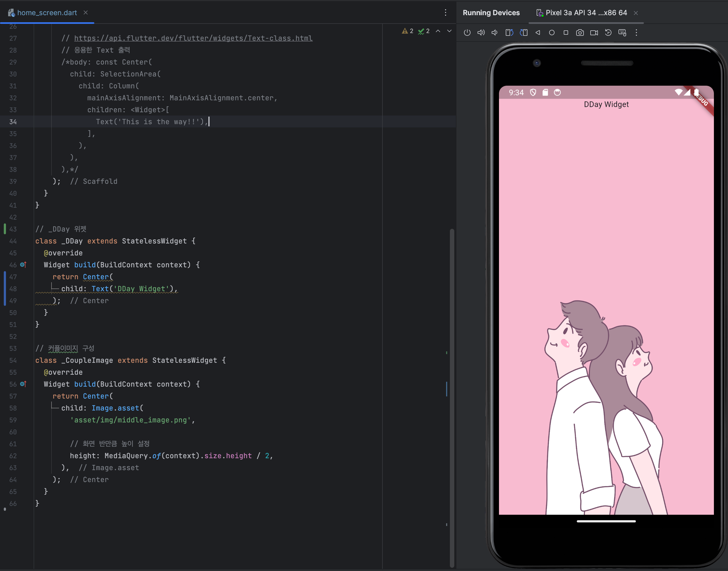This screenshot has width=728, height=571.
Task: Click the emulator volume down icon
Action: tap(495, 33)
